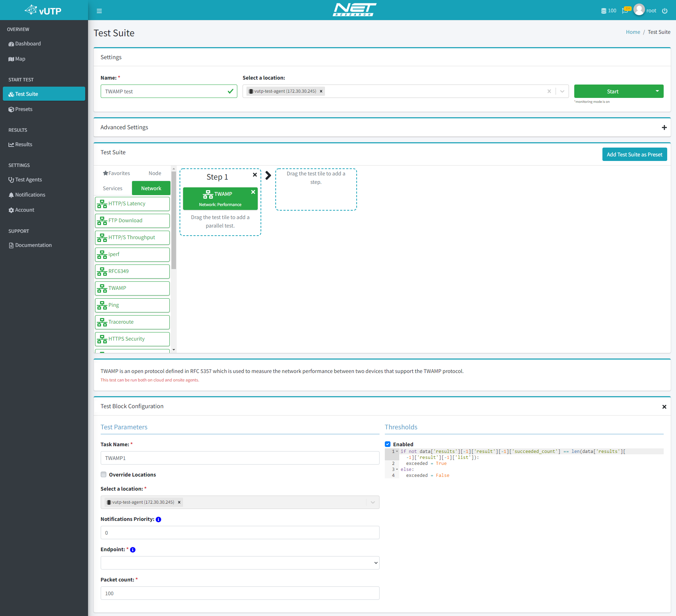Open the test block location dropdown chevron
The width and height of the screenshot is (676, 616).
click(373, 502)
